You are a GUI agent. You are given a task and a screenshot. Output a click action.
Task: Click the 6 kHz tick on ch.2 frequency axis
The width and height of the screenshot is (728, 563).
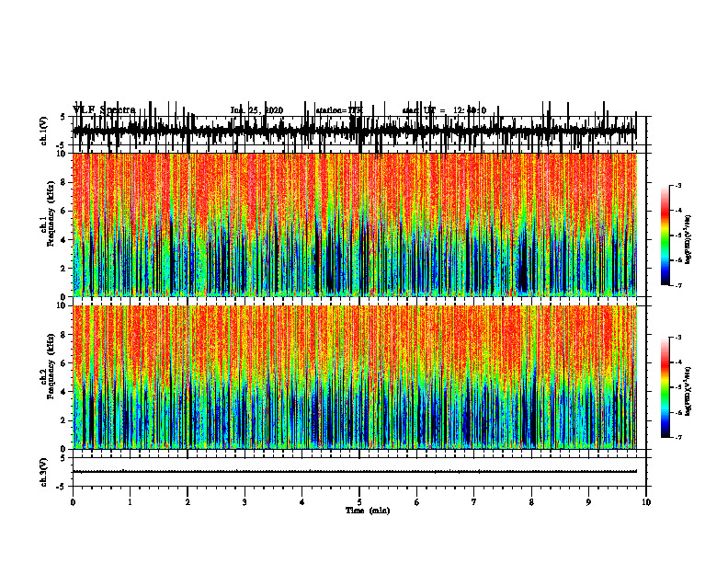tap(64, 363)
